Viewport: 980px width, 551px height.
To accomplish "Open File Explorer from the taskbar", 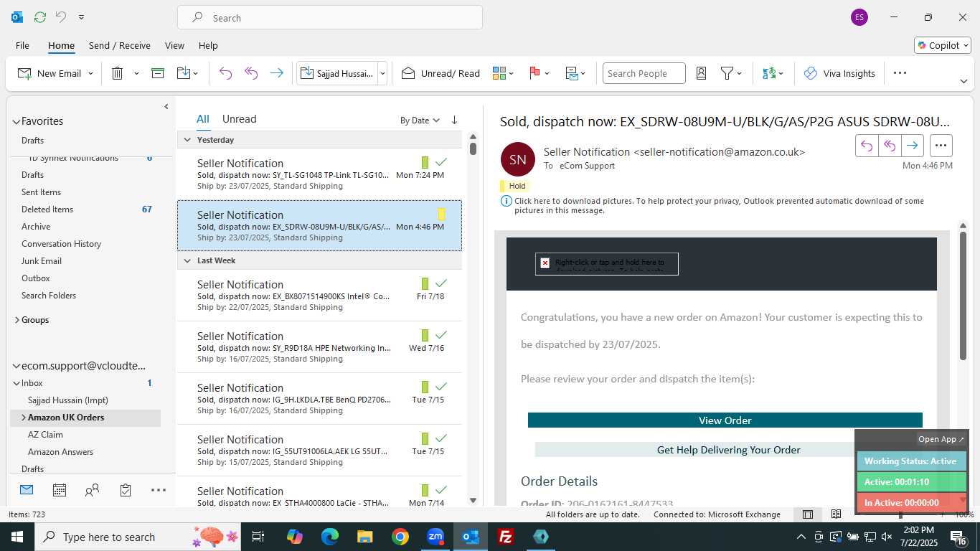I will click(x=365, y=537).
